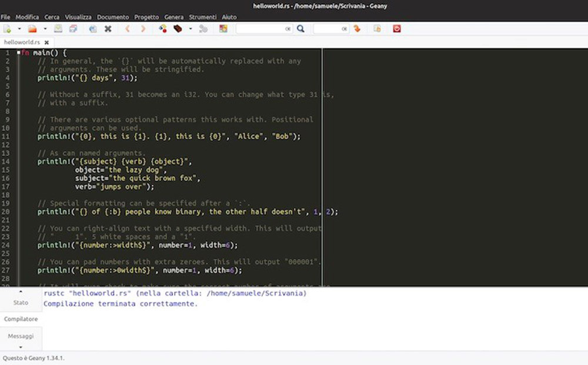Click the Build brick icon
This screenshot has width=588, height=365.
coord(178,28)
